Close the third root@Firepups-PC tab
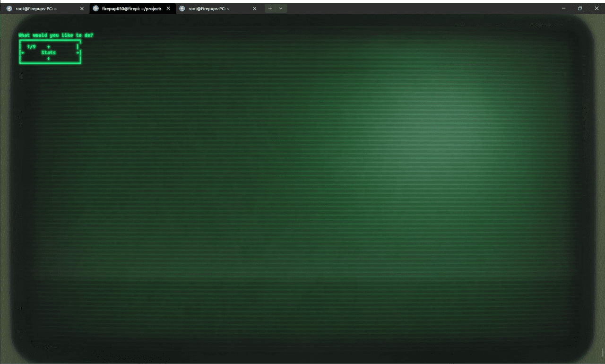Screen dimensions: 605x364 tap(255, 9)
